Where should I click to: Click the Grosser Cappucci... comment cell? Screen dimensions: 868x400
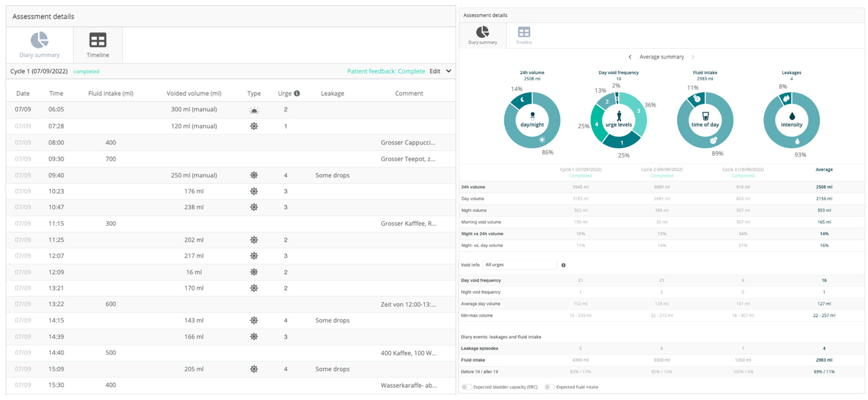point(408,142)
